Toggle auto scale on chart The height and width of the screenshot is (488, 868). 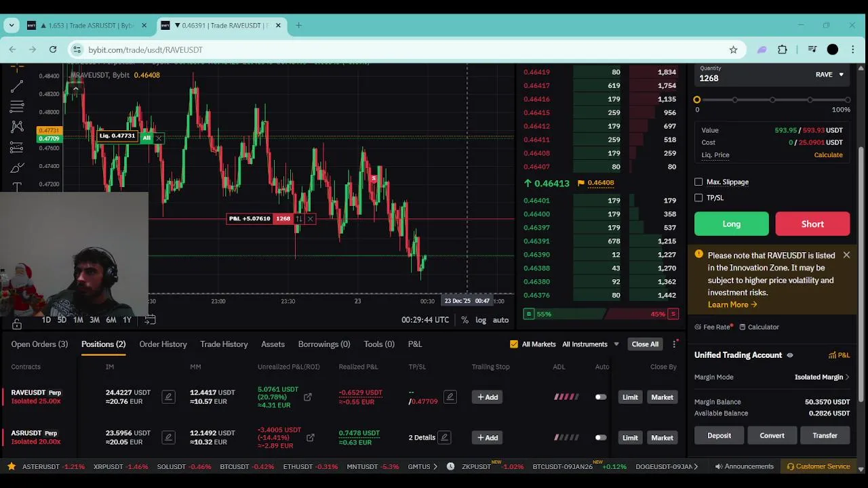coord(500,320)
